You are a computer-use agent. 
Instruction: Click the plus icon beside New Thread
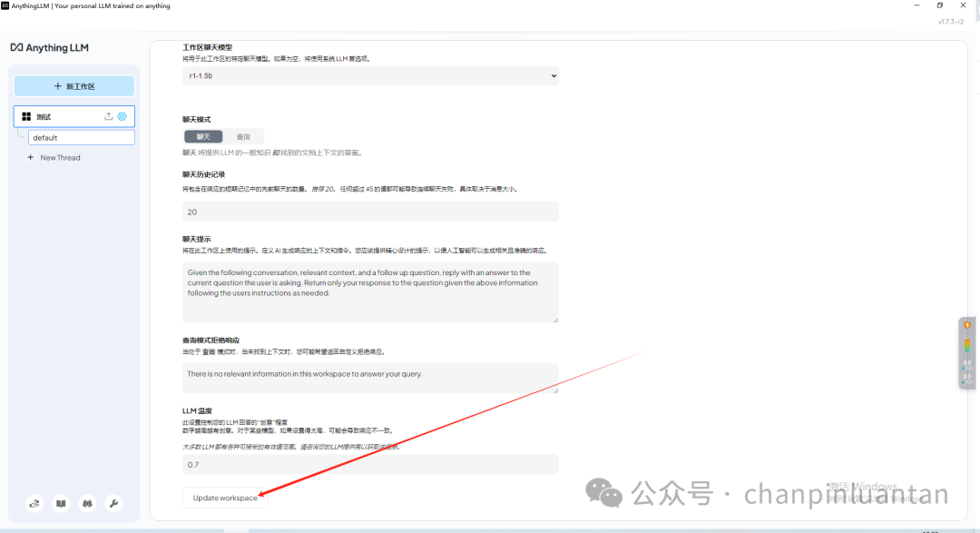[30, 158]
